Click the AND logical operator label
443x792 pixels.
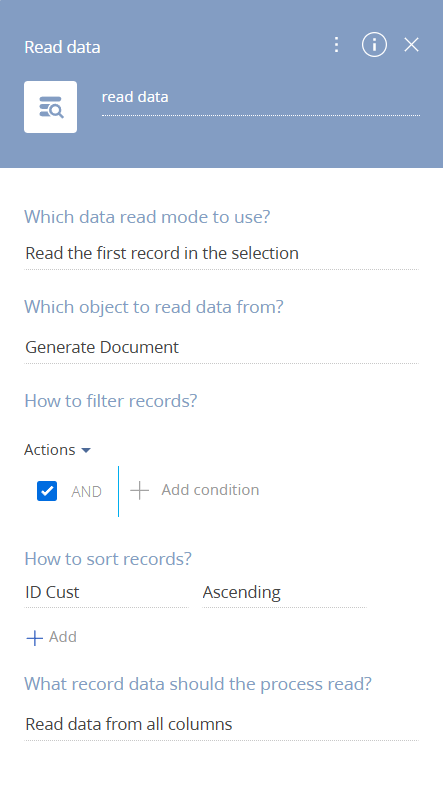coord(86,491)
